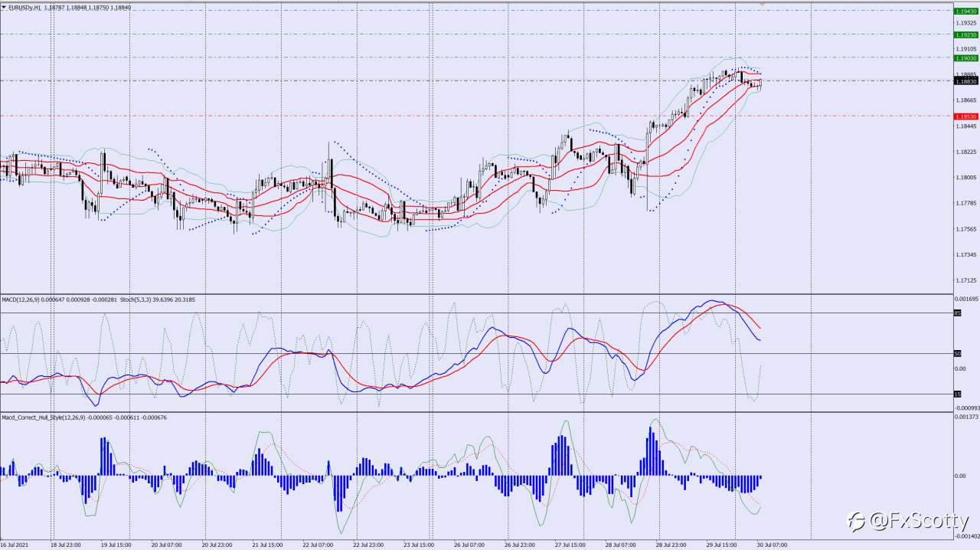Image resolution: width=980 pixels, height=550 pixels.
Task: Click the stochastic level 15 label
Action: coord(957,394)
